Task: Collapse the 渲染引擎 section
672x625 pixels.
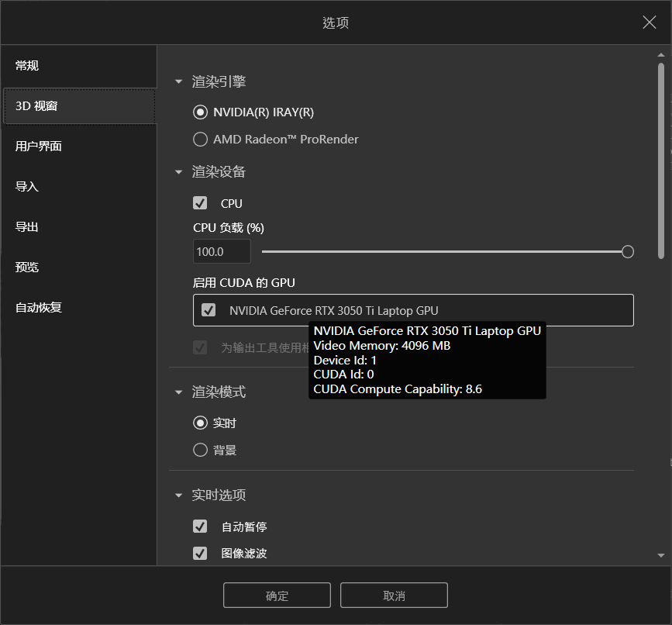Action: [179, 81]
